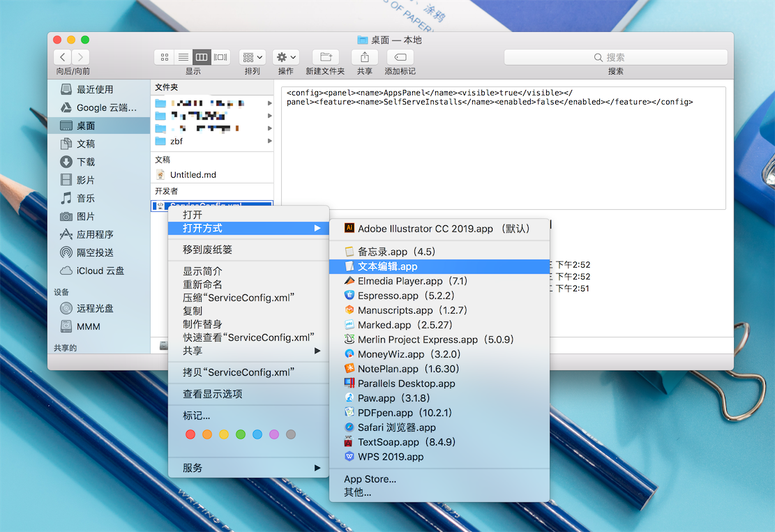Open 最近使用 in the sidebar
Image resolution: width=775 pixels, height=532 pixels.
pyautogui.click(x=99, y=89)
